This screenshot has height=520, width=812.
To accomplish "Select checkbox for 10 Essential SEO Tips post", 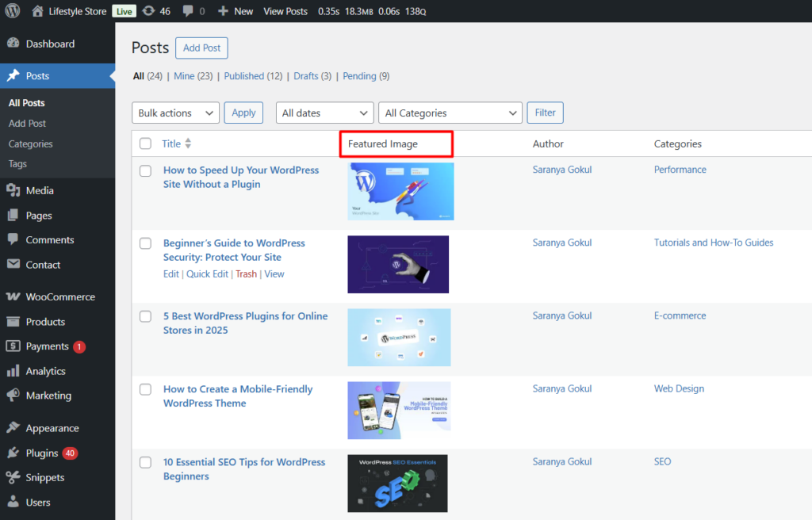I will (x=145, y=462).
